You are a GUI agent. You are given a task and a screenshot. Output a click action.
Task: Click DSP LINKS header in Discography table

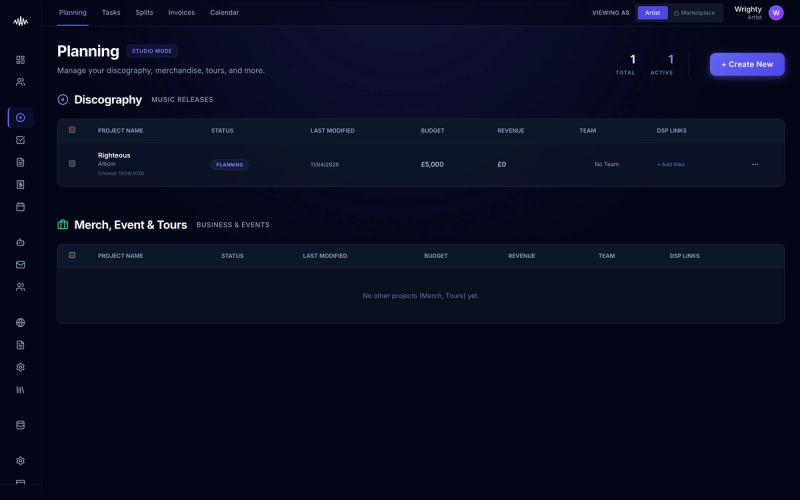[x=671, y=131]
